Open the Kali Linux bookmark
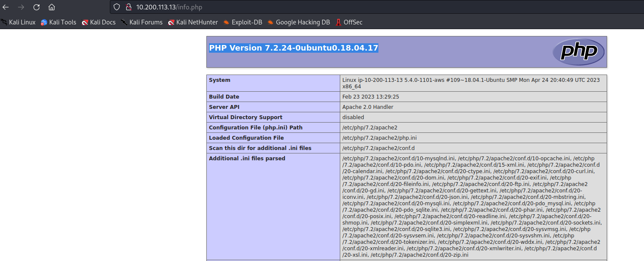Image resolution: width=644 pixels, height=261 pixels. coord(18,22)
